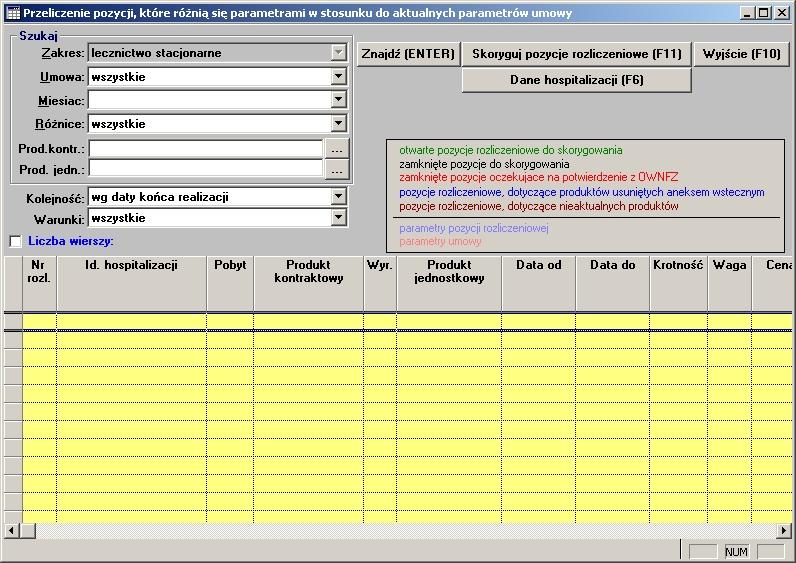Click the Produkt kontraktowy column header
This screenshot has height=563, width=796.
[309, 283]
